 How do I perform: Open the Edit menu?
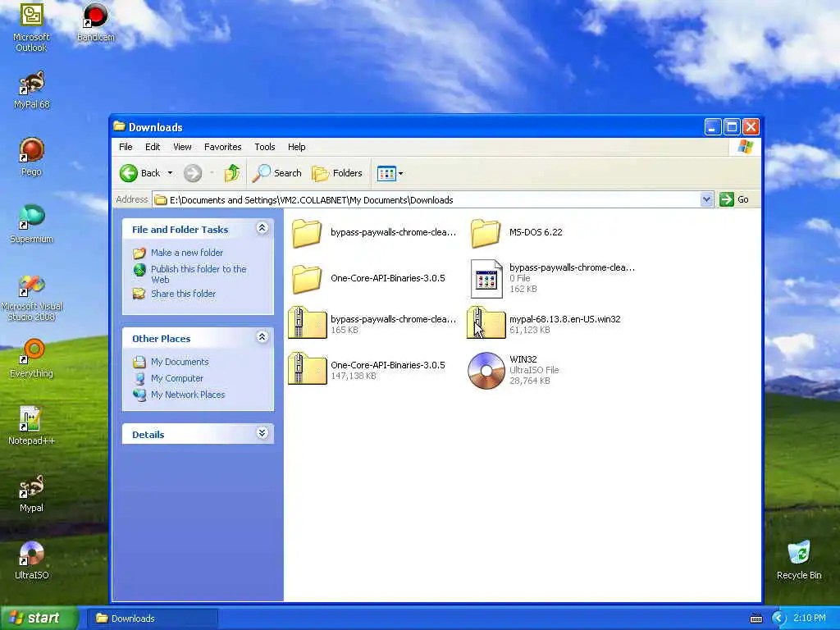tap(153, 147)
